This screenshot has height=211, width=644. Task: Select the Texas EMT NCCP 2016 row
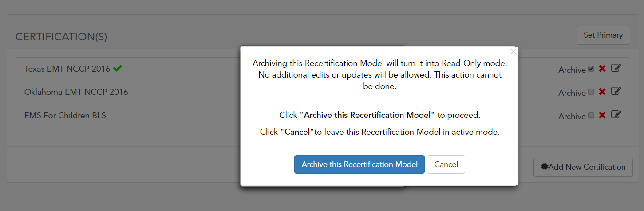(323, 69)
